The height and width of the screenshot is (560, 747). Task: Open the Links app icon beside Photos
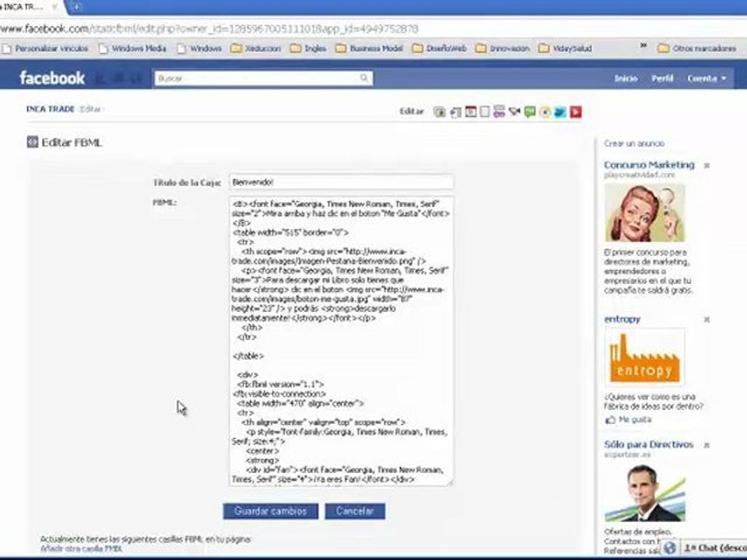[x=455, y=112]
